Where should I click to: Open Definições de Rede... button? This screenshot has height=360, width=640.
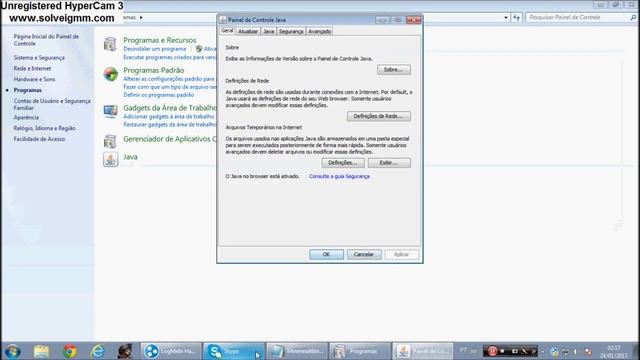coord(378,116)
